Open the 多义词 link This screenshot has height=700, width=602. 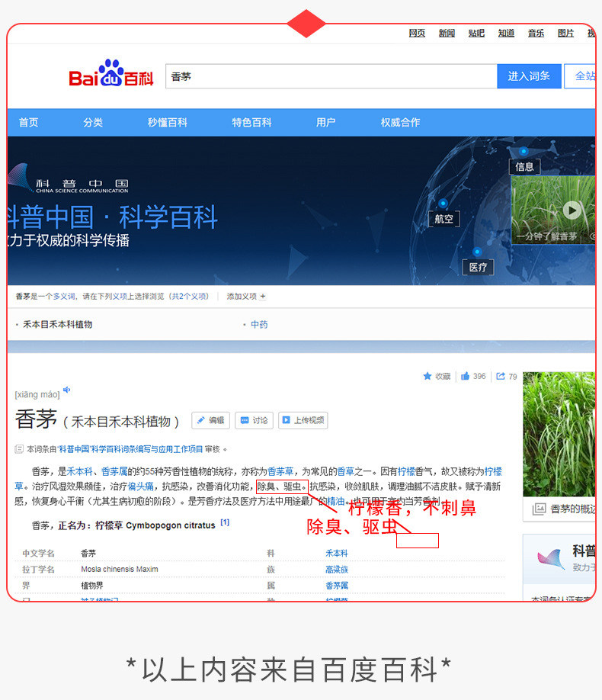pyautogui.click(x=64, y=297)
